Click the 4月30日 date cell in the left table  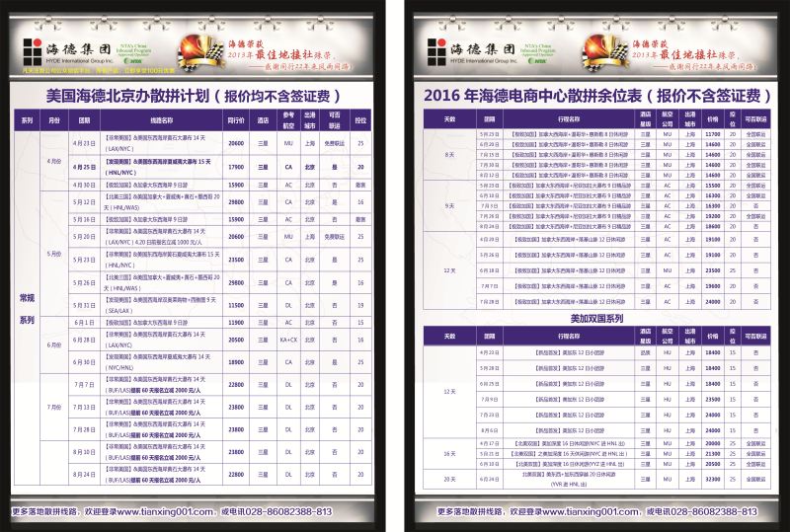tap(84, 185)
